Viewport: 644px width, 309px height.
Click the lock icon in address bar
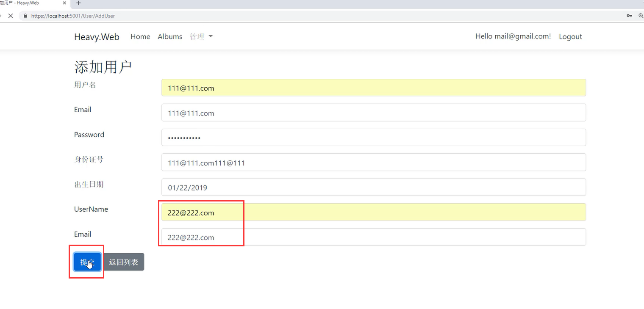point(25,16)
